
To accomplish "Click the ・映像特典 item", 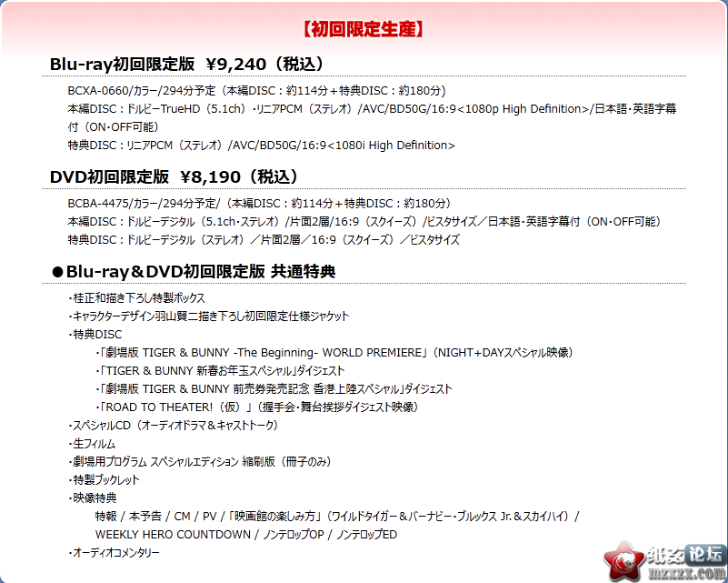I will [92, 498].
